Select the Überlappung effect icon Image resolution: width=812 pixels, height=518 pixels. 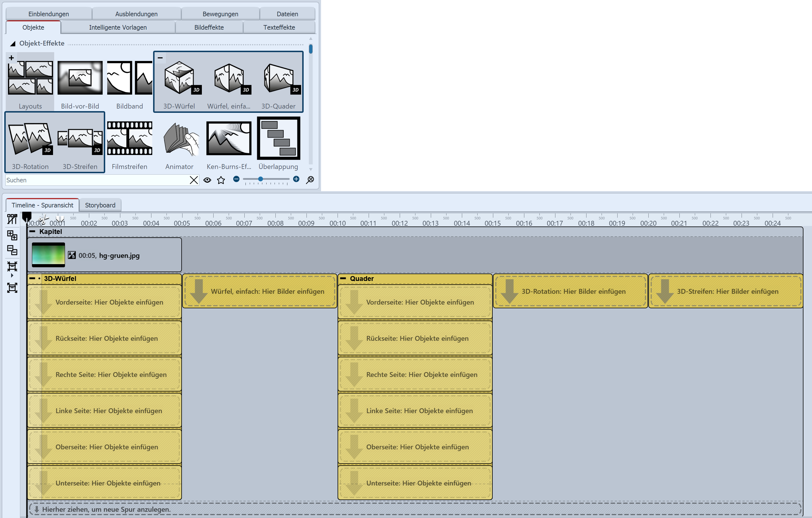coord(278,138)
